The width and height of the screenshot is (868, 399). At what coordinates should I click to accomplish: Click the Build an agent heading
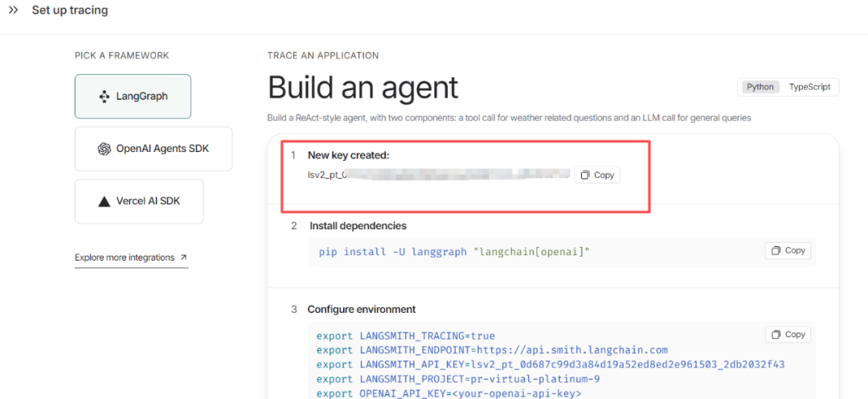point(363,87)
